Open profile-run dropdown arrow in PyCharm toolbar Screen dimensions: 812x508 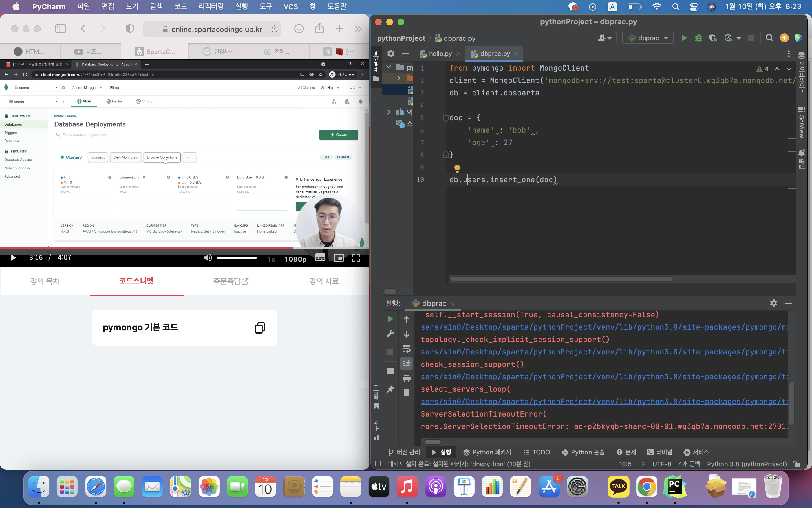[x=738, y=38]
